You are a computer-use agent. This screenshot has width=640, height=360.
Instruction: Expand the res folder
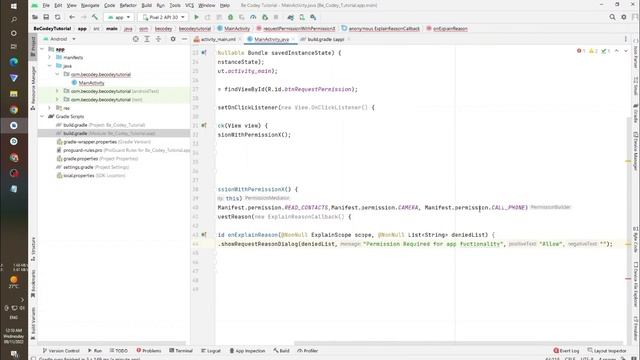[50, 108]
